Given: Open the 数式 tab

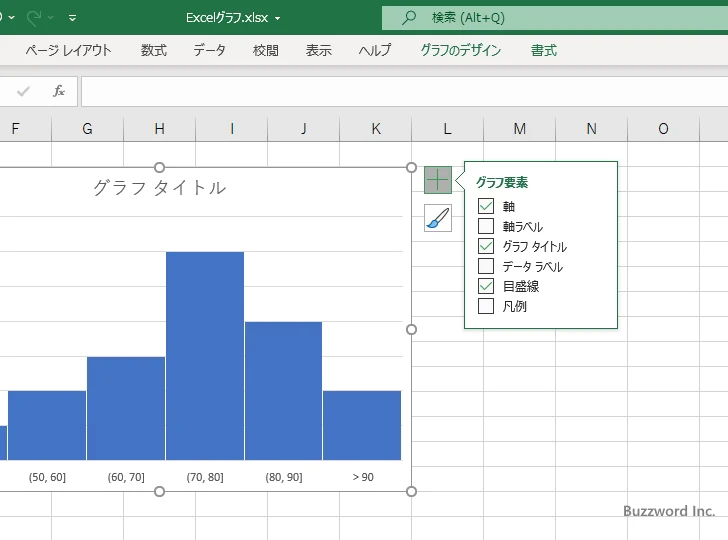Looking at the screenshot, I should pyautogui.click(x=154, y=50).
